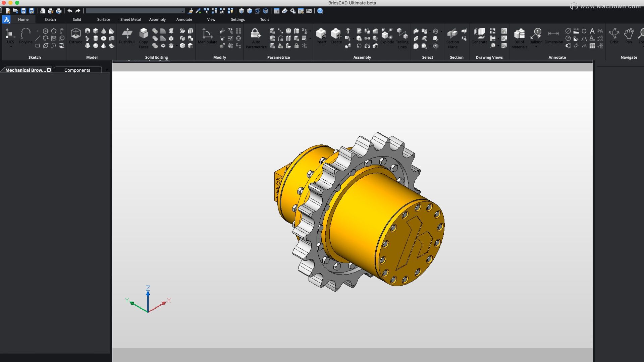
Task: Close the Mechanical Browser panel tab
Action: [x=49, y=70]
